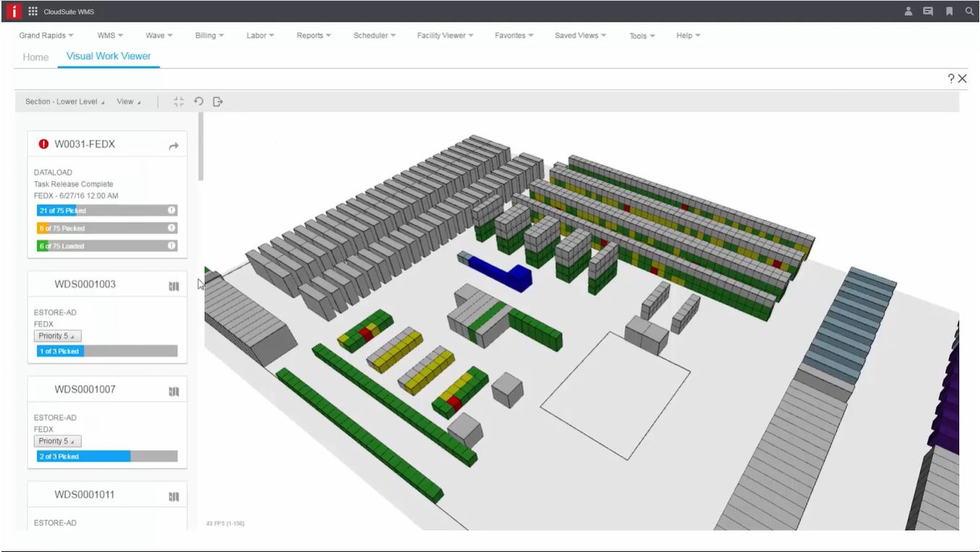Click the empty outlined rectangle zone in 3D view
Image resolution: width=980 pixels, height=552 pixels.
pyautogui.click(x=615, y=395)
